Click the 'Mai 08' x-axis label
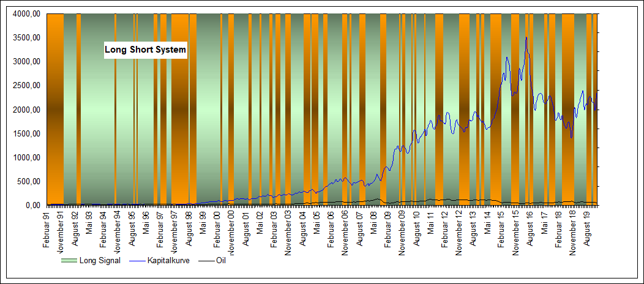This screenshot has height=284, width=644. pos(373,223)
